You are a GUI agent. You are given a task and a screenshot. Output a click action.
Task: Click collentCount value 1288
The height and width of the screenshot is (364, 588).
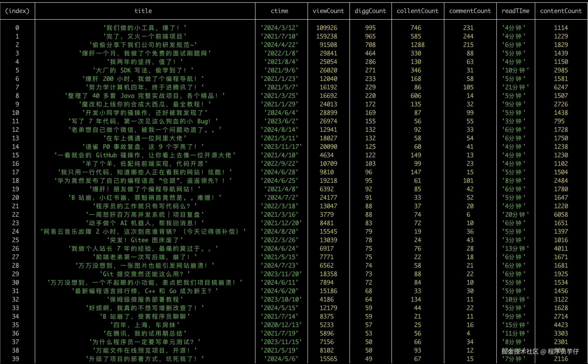pyautogui.click(x=417, y=45)
